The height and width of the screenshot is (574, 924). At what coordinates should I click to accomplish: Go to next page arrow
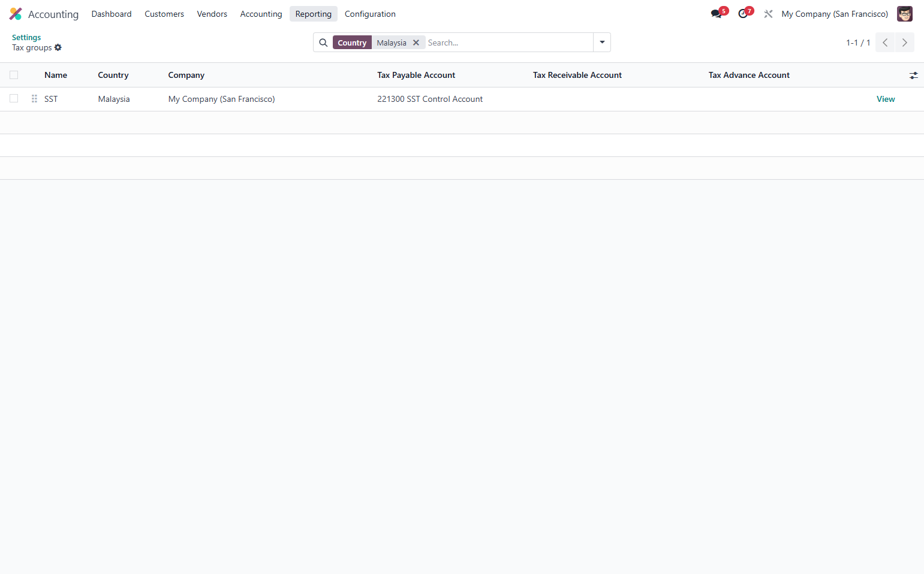coord(905,43)
